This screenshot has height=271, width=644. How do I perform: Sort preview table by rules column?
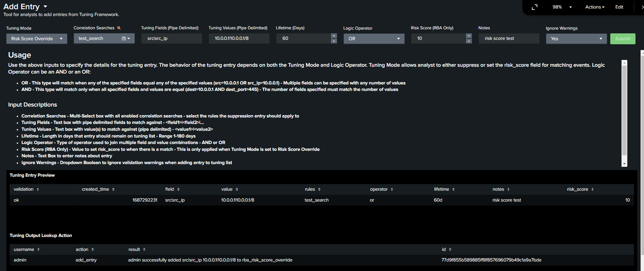click(313, 189)
